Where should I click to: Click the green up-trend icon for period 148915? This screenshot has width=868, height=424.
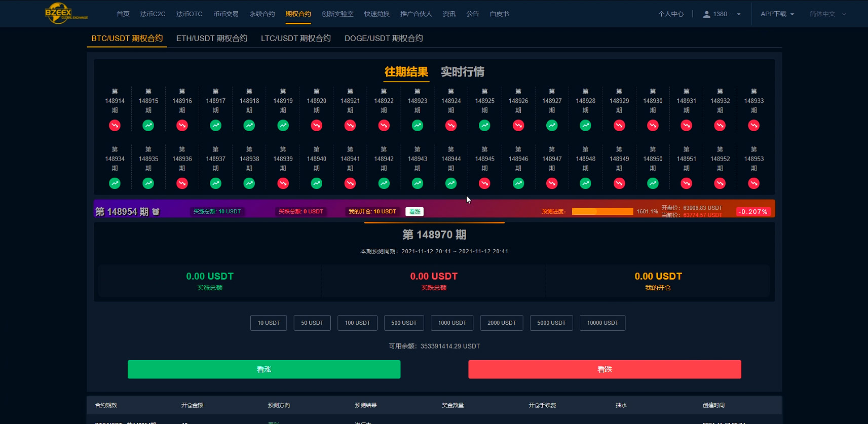(x=148, y=125)
